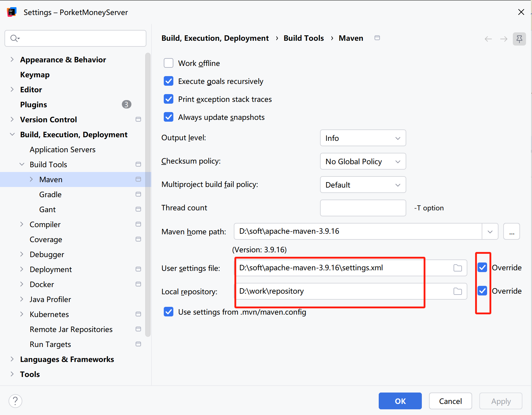Collapse Build, Execution, Deployment section

click(12, 134)
